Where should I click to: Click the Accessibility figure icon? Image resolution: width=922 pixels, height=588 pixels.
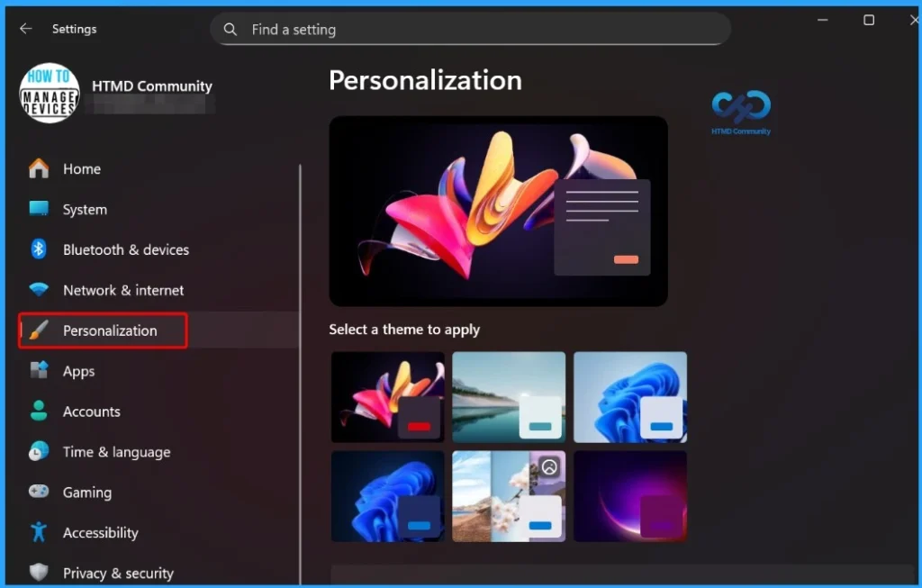tap(39, 533)
